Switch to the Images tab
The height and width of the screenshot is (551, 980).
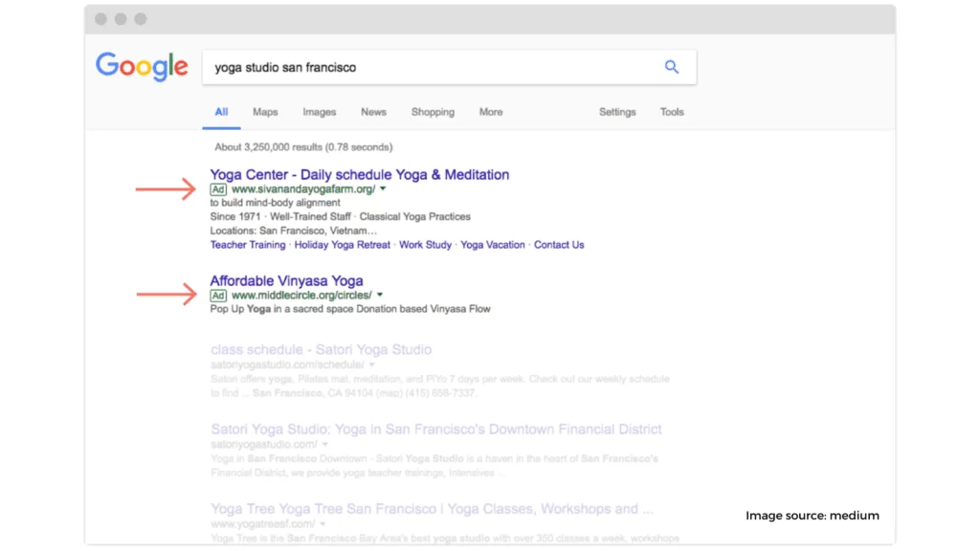[320, 112]
